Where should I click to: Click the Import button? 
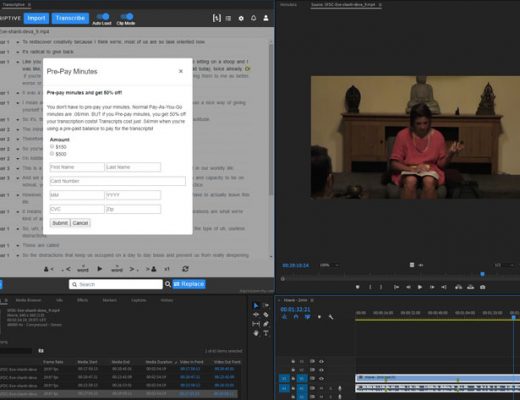pyautogui.click(x=36, y=18)
